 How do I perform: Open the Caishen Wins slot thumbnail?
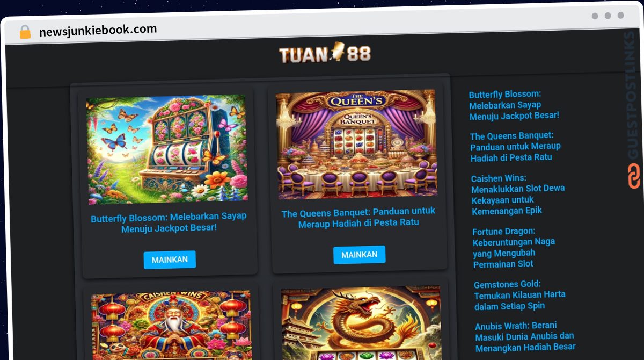(172, 326)
